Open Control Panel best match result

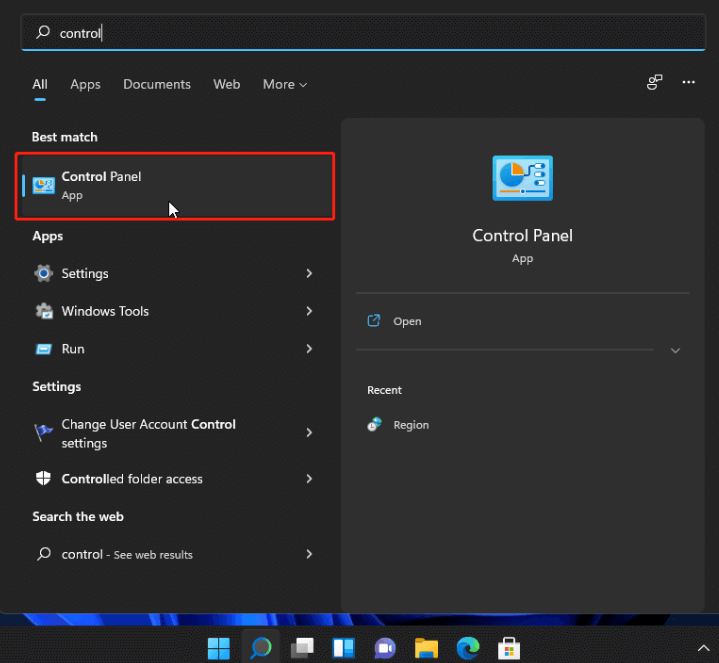175,186
